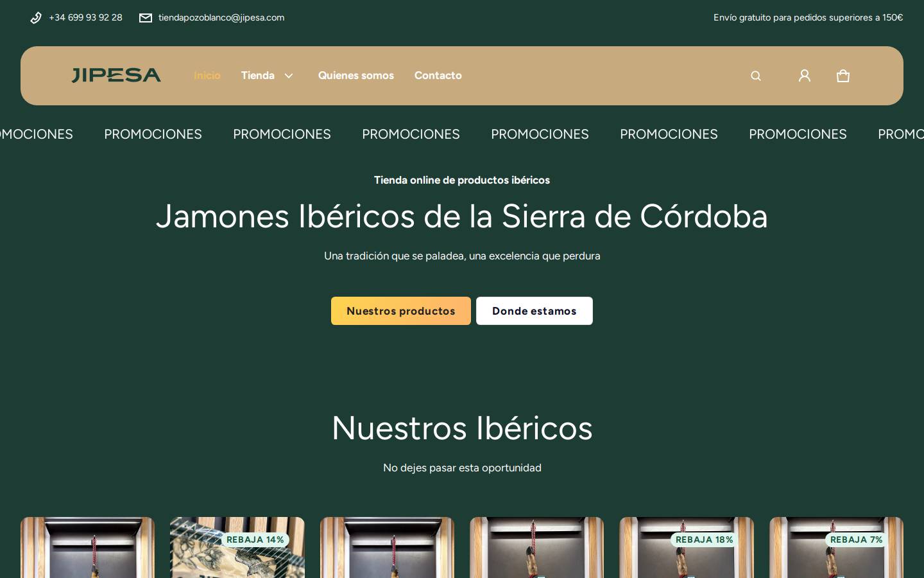Screen dimensions: 924x578
Task: Go to the Inicio menu item
Action: pyautogui.click(x=207, y=75)
